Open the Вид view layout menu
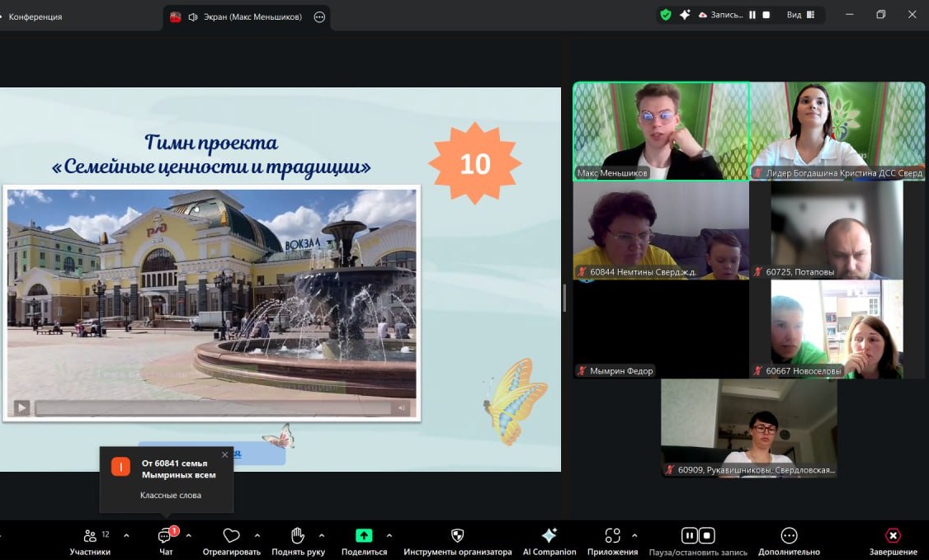The width and height of the screenshot is (929, 560). pos(800,15)
